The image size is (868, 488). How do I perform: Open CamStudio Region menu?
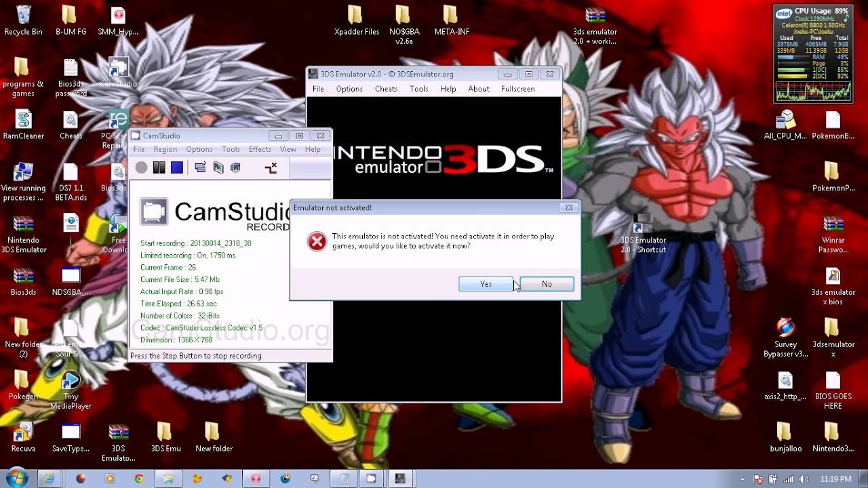click(x=165, y=149)
